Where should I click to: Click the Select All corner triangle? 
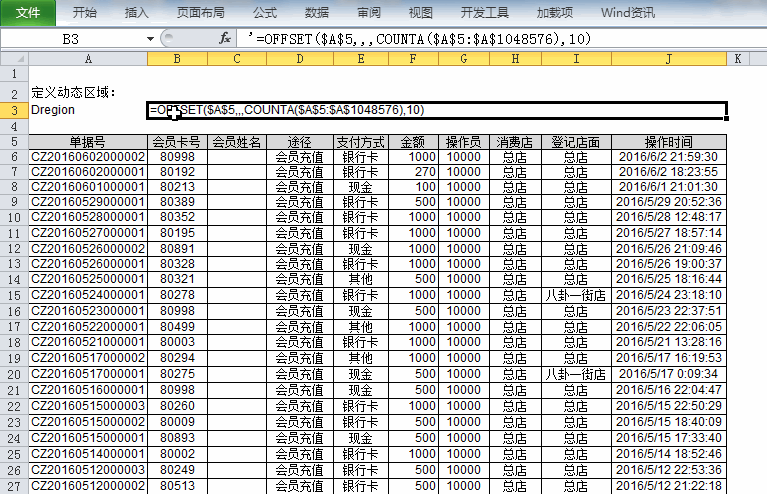click(x=15, y=59)
